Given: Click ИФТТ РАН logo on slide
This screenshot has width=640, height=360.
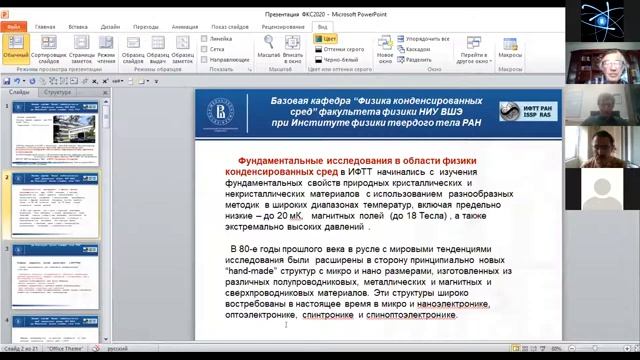Looking at the screenshot, I should point(528,111).
